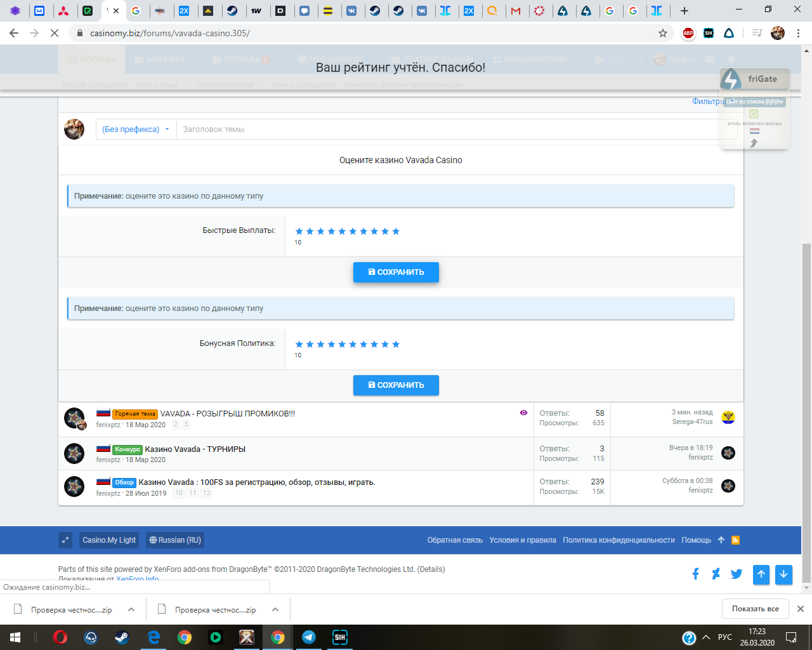Open the Facebook share icon

pyautogui.click(x=695, y=574)
